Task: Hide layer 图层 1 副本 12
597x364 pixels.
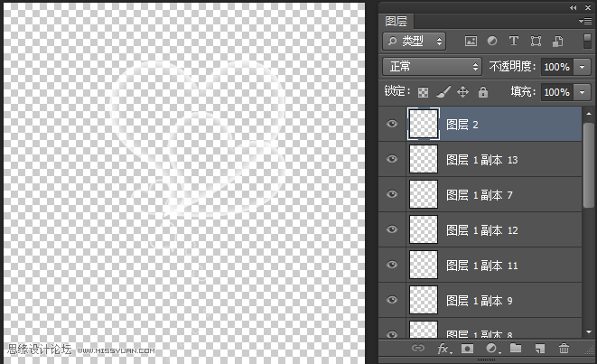Action: coord(392,229)
